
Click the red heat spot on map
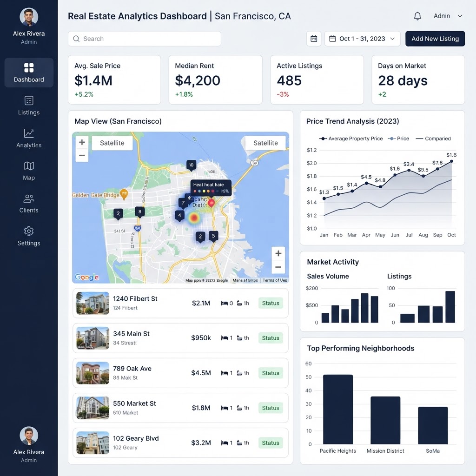194,218
